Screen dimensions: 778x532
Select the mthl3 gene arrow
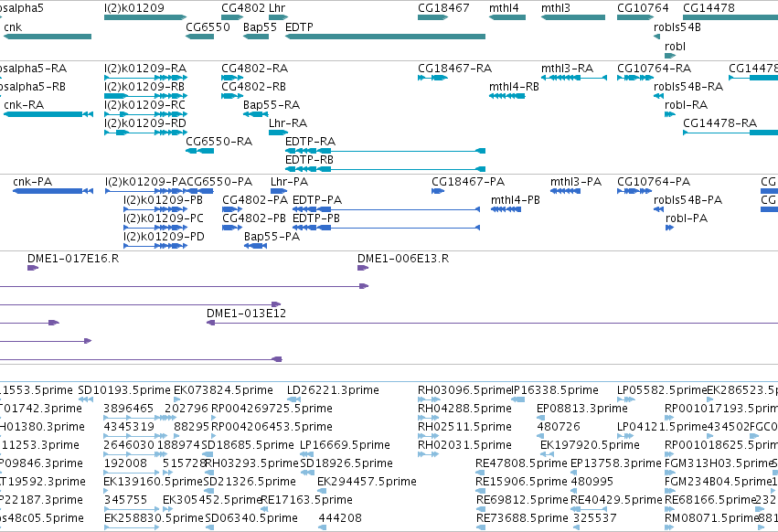pyautogui.click(x=573, y=18)
